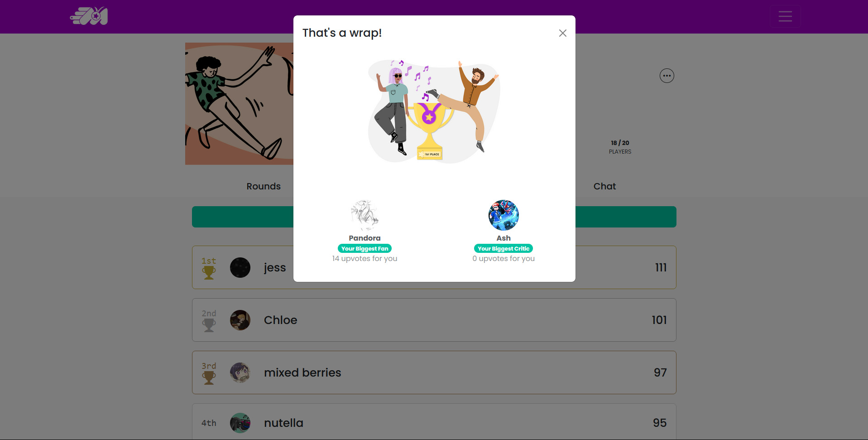Click the league cover artwork thumbnail
Screen dimensions: 868x440
coord(239,104)
